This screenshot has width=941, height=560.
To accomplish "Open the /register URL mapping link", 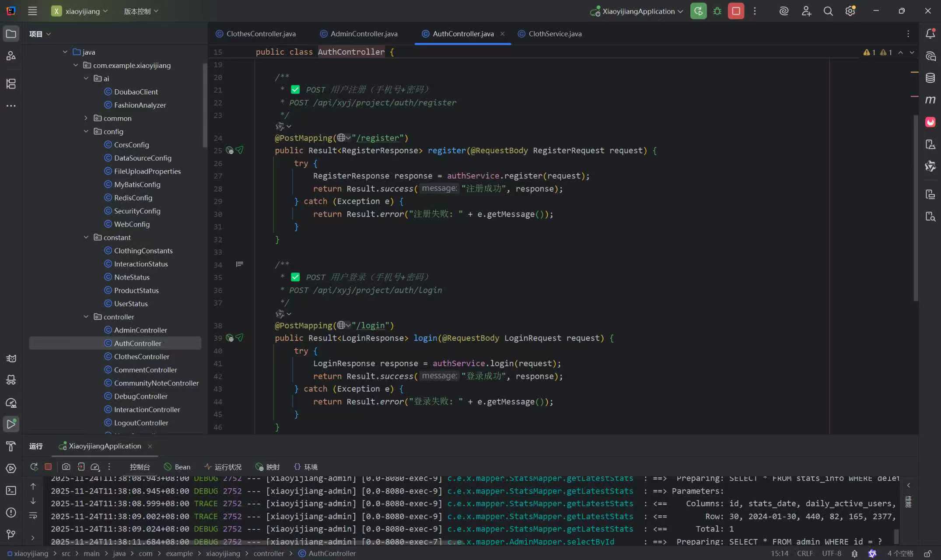I will [x=379, y=138].
